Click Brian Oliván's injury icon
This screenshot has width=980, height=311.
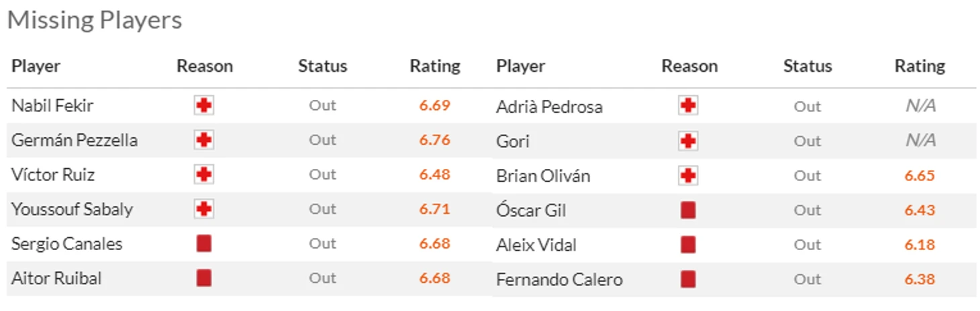click(x=688, y=176)
